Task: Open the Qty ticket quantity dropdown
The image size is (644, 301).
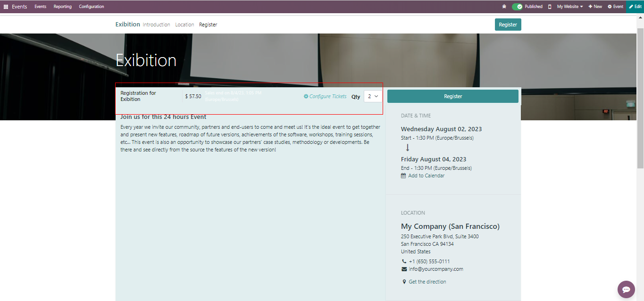Action: click(373, 96)
